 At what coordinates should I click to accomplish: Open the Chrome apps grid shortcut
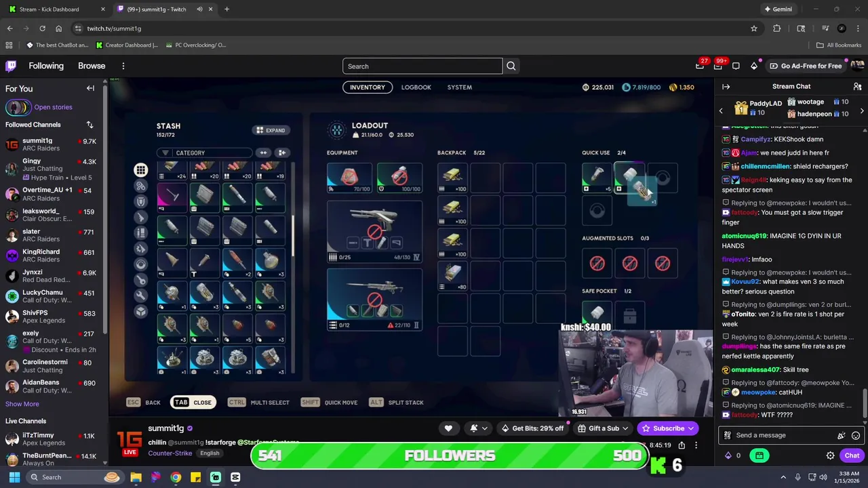[x=9, y=45]
